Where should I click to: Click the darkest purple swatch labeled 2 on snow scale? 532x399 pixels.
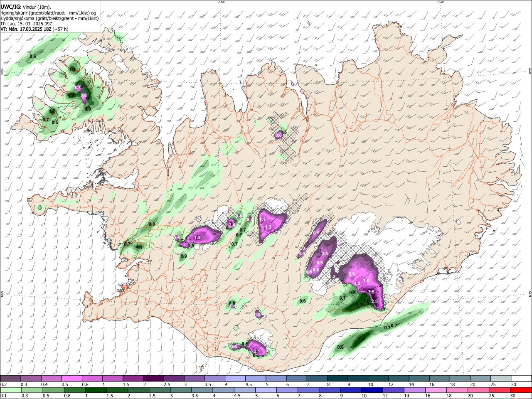click(153, 379)
